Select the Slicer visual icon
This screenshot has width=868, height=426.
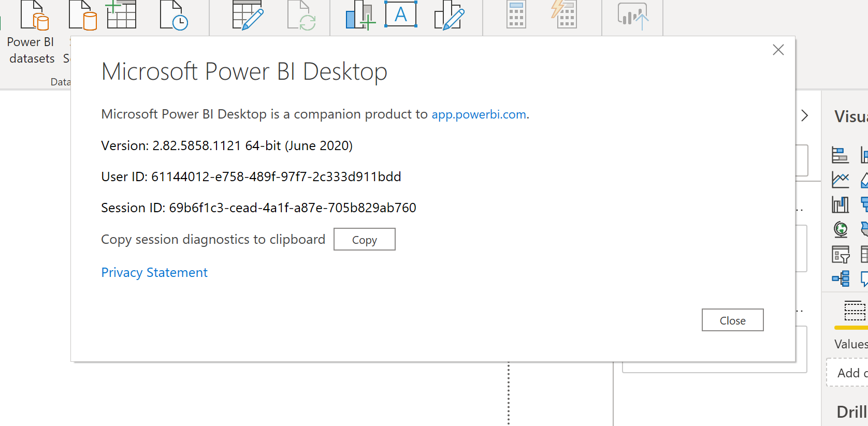[840, 254]
